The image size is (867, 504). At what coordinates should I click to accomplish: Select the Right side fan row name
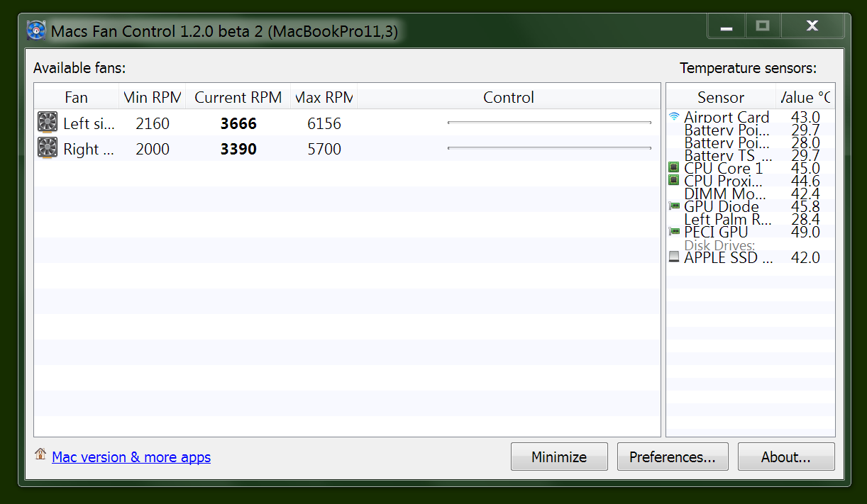tap(89, 149)
